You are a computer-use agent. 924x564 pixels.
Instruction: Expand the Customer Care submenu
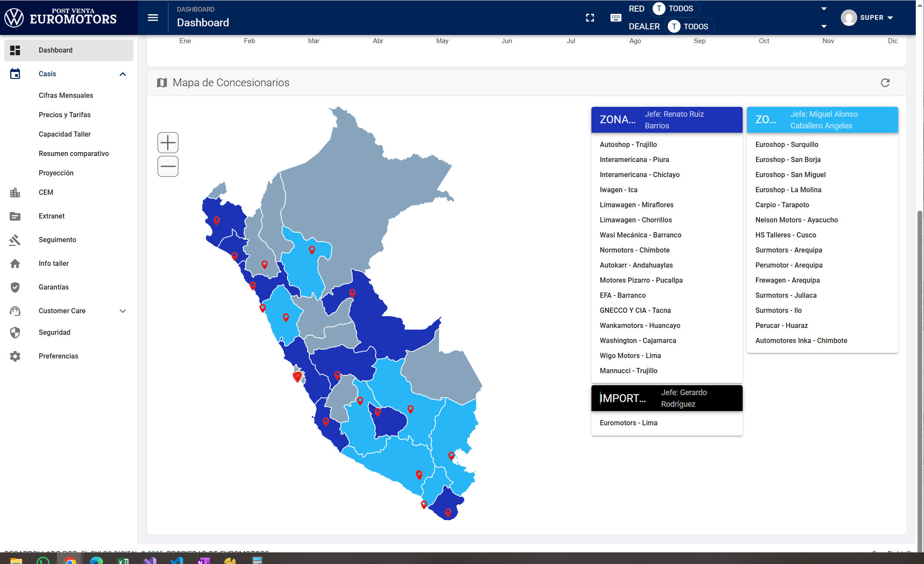[x=123, y=311]
